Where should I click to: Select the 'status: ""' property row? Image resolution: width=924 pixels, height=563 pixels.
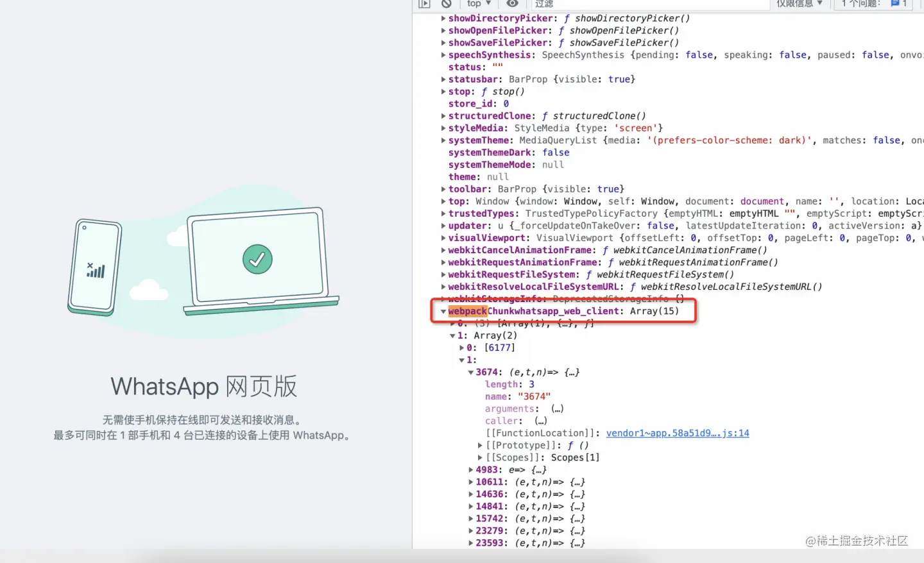475,67
